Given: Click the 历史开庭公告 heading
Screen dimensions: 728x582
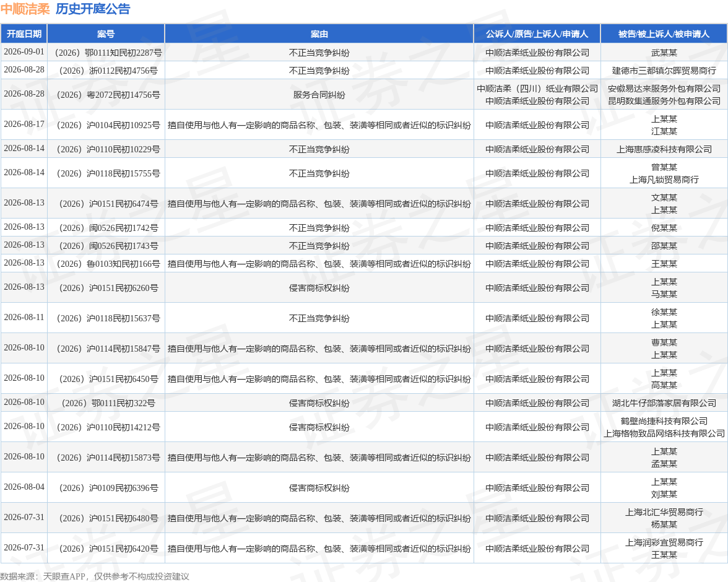Looking at the screenshot, I should click(x=93, y=9).
